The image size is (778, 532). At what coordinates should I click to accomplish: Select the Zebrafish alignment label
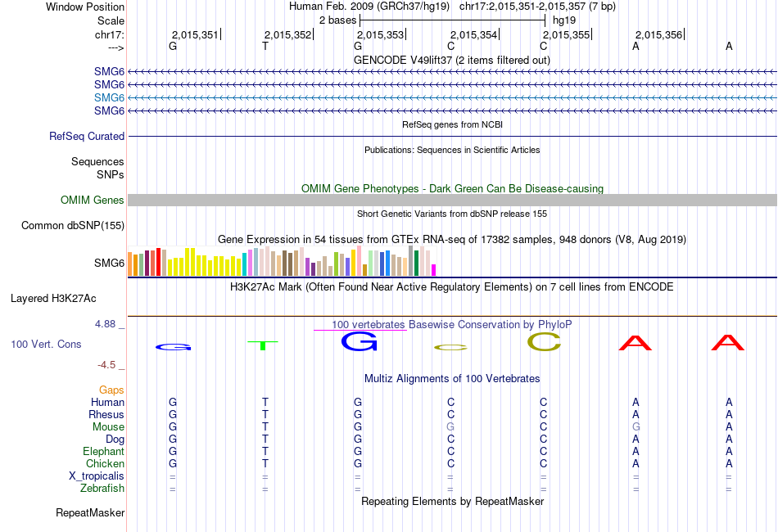click(x=102, y=489)
